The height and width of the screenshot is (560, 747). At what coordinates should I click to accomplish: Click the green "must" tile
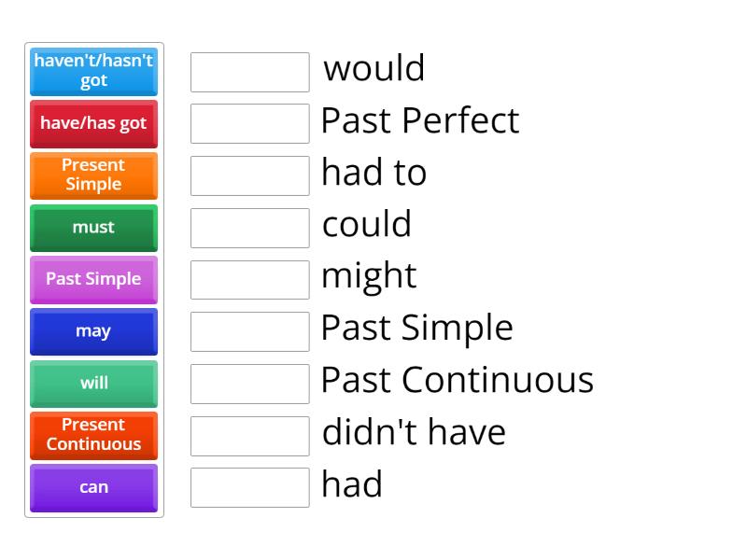[93, 228]
